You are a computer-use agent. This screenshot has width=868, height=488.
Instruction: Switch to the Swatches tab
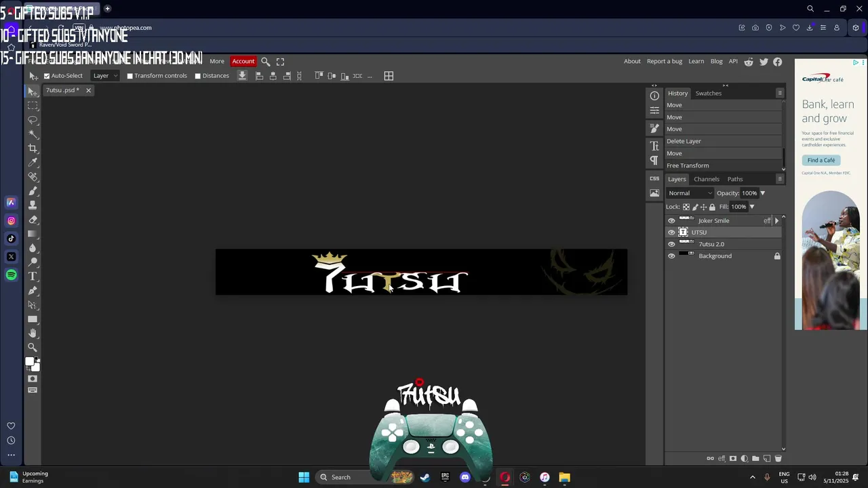(709, 93)
